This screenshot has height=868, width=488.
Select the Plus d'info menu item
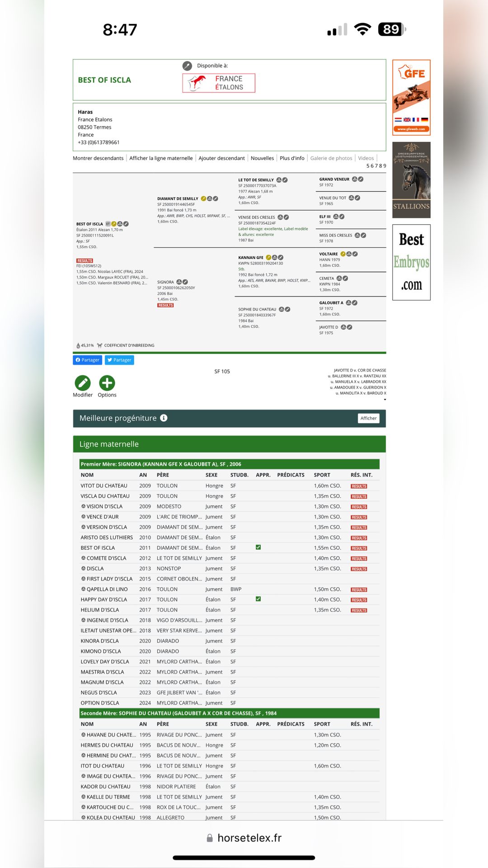coord(292,158)
